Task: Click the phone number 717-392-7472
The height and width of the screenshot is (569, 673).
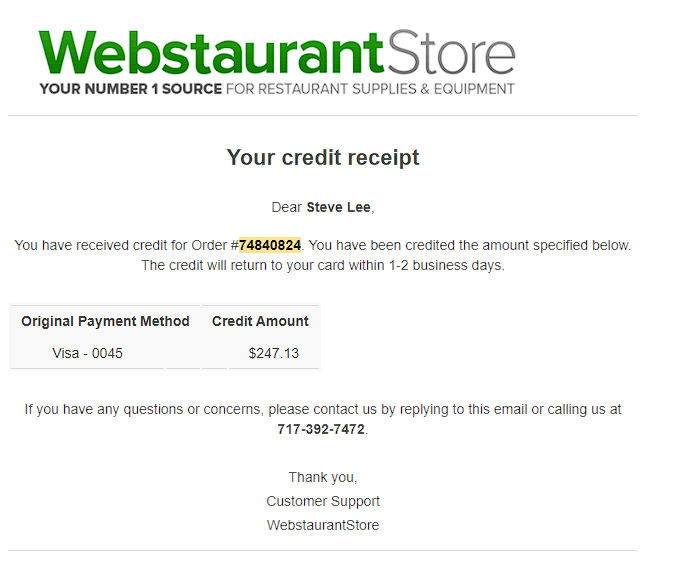Action: click(x=321, y=429)
